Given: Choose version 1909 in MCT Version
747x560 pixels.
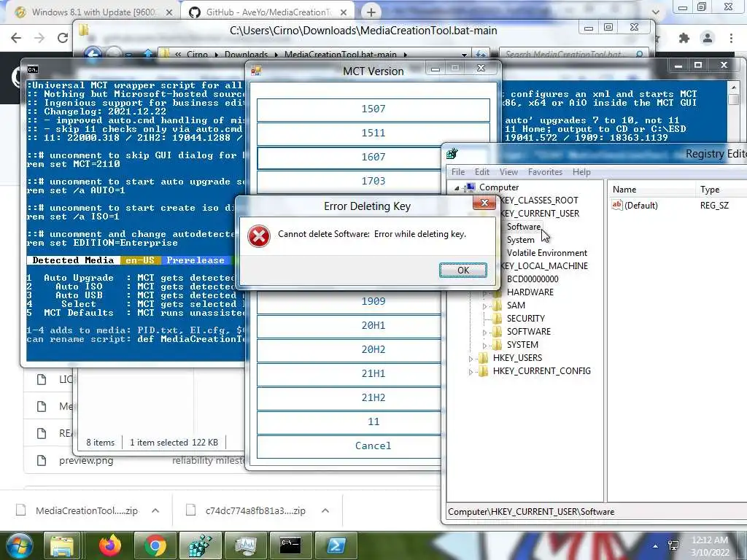Looking at the screenshot, I should coord(349,301).
